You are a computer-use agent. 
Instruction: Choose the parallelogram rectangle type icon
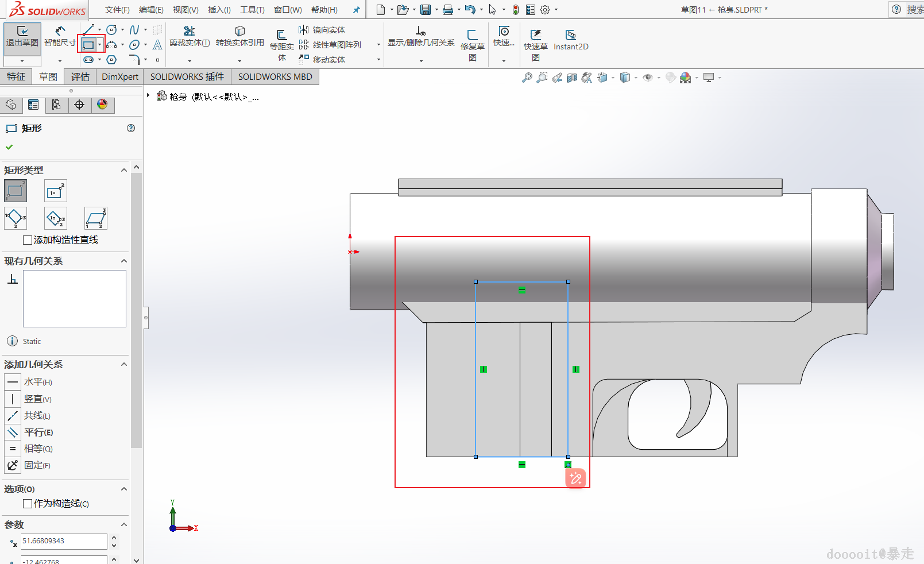tap(96, 218)
